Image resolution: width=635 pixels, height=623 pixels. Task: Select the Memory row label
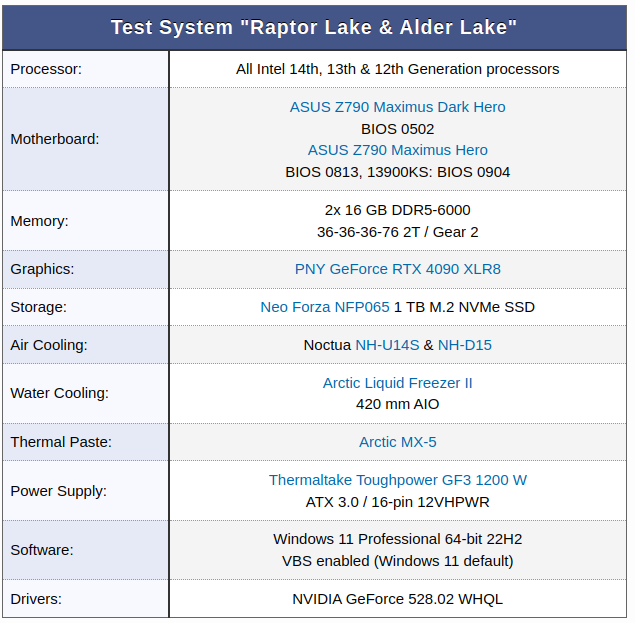(x=39, y=222)
